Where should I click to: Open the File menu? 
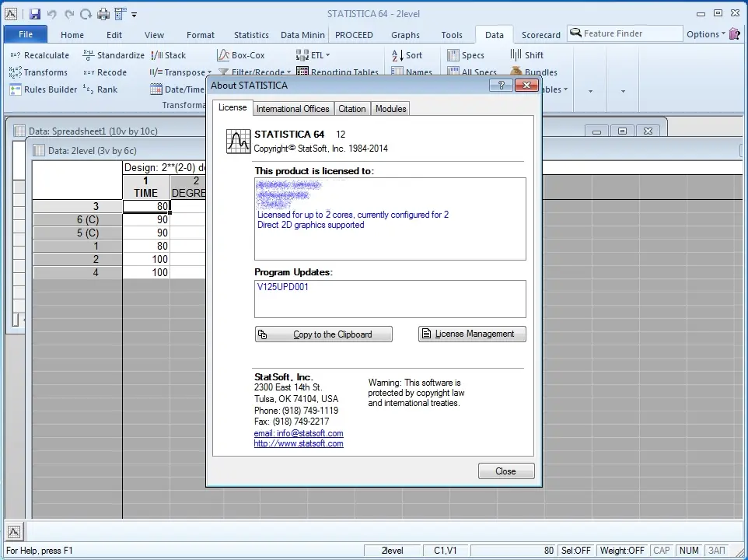click(26, 34)
